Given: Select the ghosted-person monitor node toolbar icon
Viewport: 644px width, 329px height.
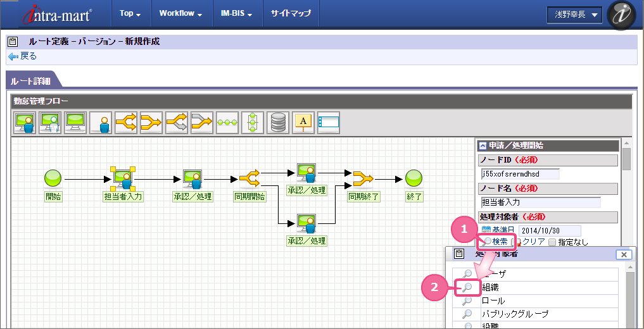Looking at the screenshot, I should pyautogui.click(x=50, y=123).
